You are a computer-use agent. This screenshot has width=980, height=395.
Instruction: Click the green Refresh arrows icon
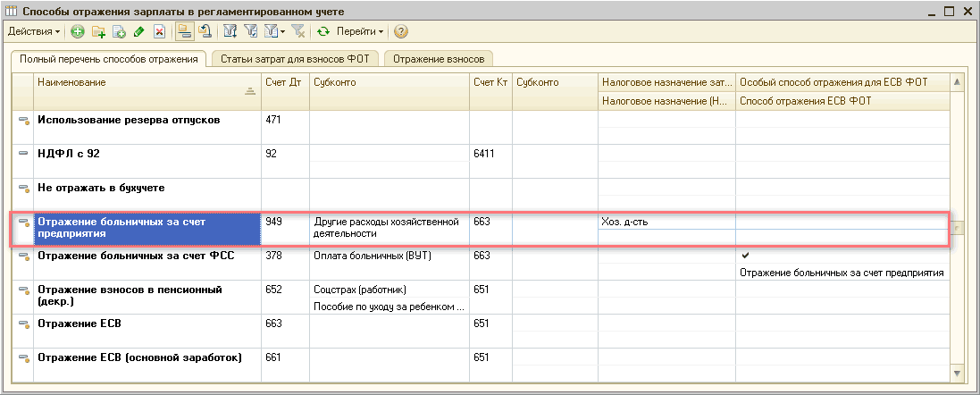click(x=323, y=31)
